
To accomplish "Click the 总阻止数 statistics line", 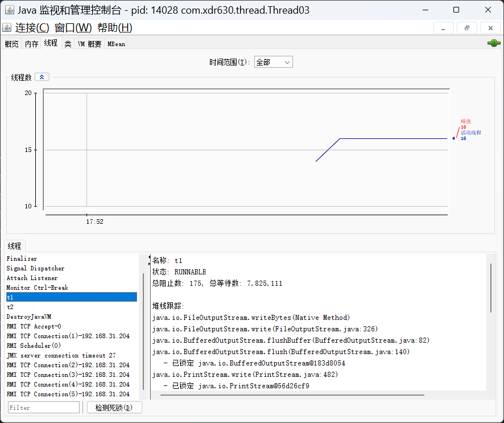I will (x=217, y=284).
